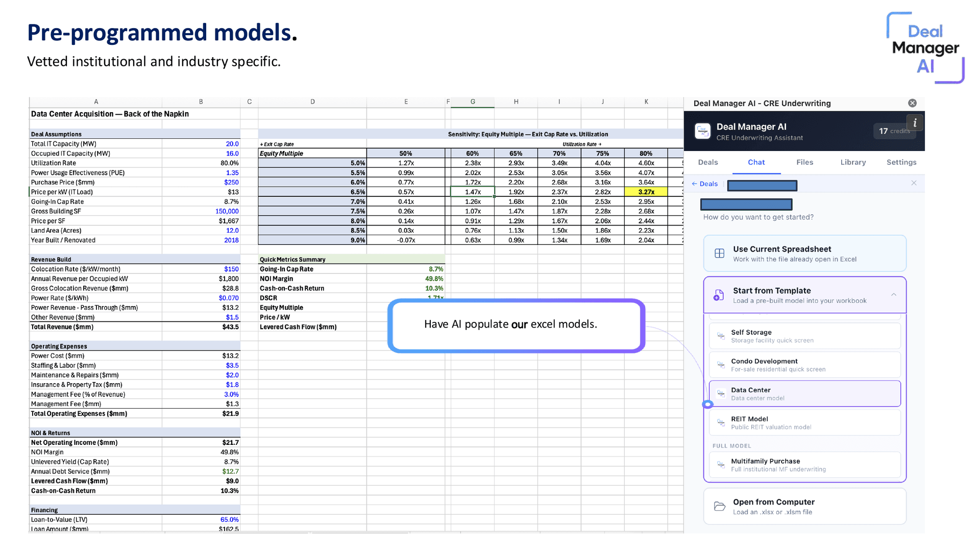Select the Year Built value 2018
The height and width of the screenshot is (551, 980).
coord(201,240)
